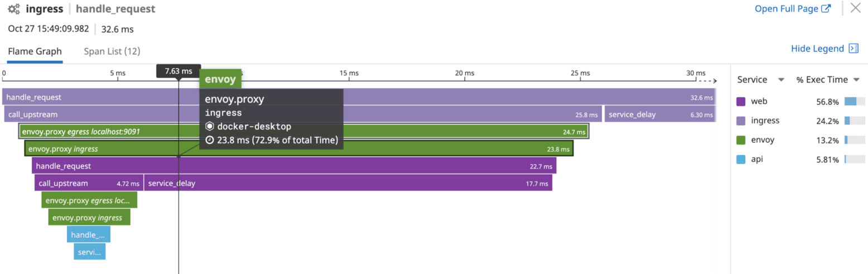Viewport: 868px width, 274px height.
Task: Click the envoy service green color swatch
Action: (741, 140)
